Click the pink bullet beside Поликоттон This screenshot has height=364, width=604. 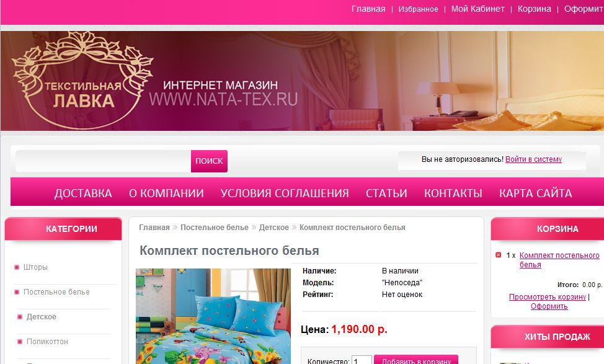[20, 342]
